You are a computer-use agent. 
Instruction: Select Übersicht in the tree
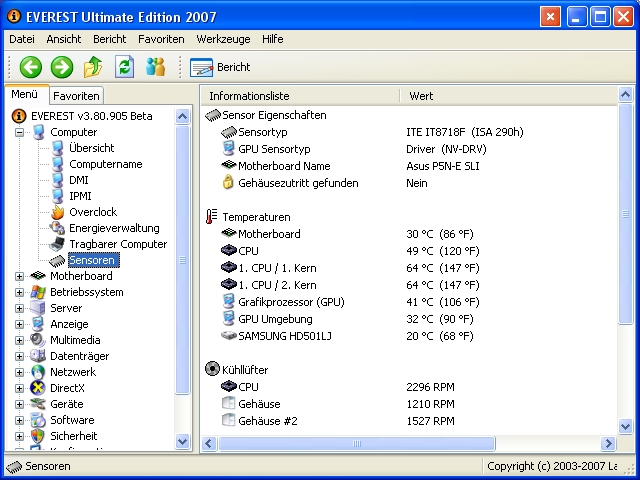coord(91,148)
